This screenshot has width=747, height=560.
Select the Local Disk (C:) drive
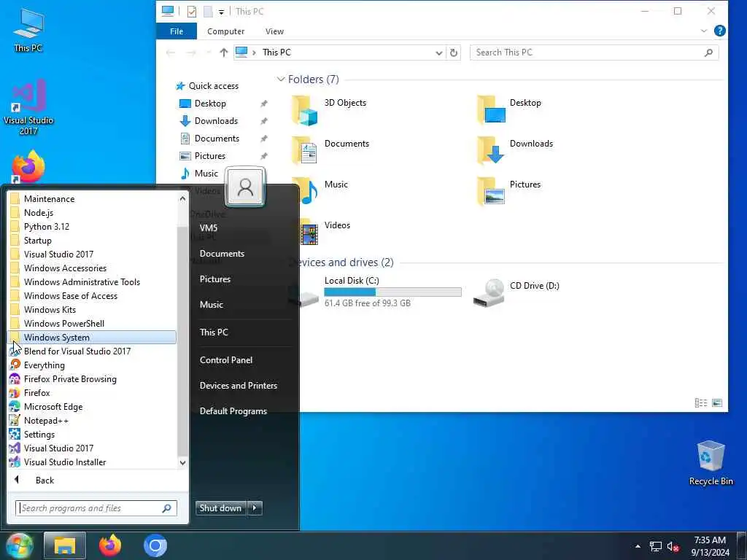[x=375, y=292]
